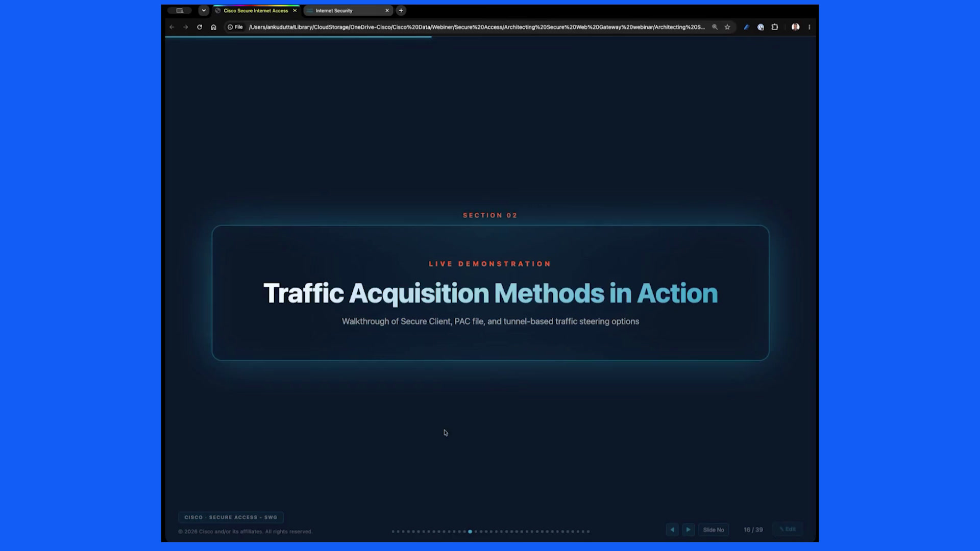
Task: Advance to the next slide
Action: 688,530
